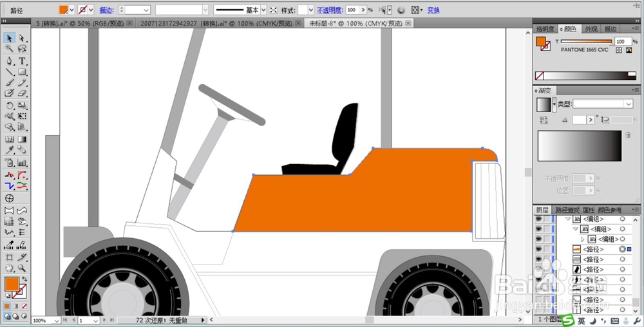This screenshot has width=644, height=327.
Task: Select the Type tool
Action: 22,61
